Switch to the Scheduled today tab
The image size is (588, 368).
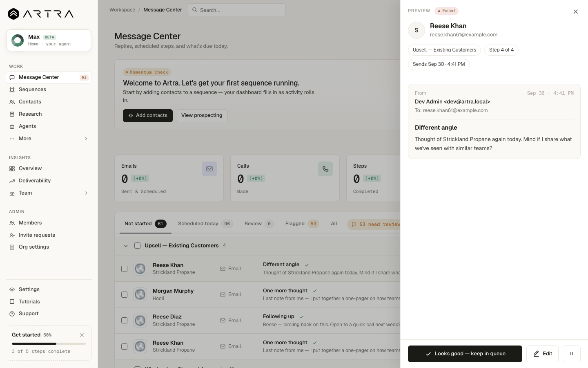coord(205,224)
